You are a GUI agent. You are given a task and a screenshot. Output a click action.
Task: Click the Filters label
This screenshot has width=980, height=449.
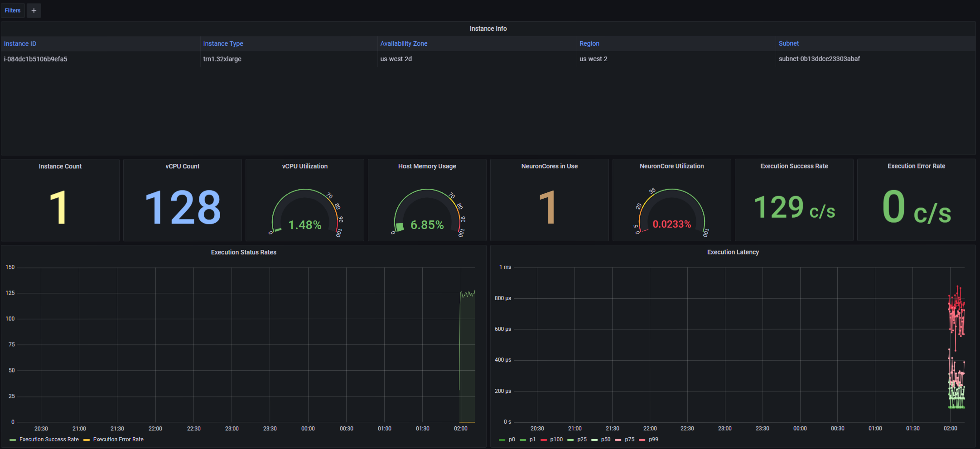click(13, 10)
